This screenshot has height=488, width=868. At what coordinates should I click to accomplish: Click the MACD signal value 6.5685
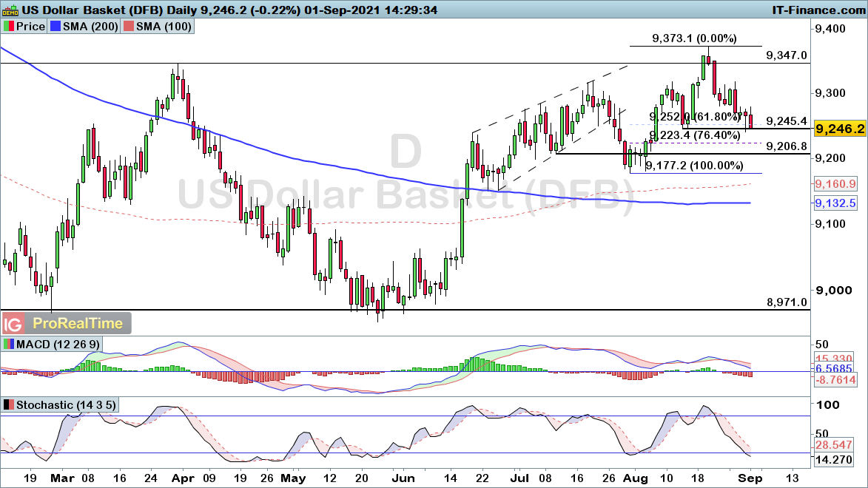click(x=835, y=368)
